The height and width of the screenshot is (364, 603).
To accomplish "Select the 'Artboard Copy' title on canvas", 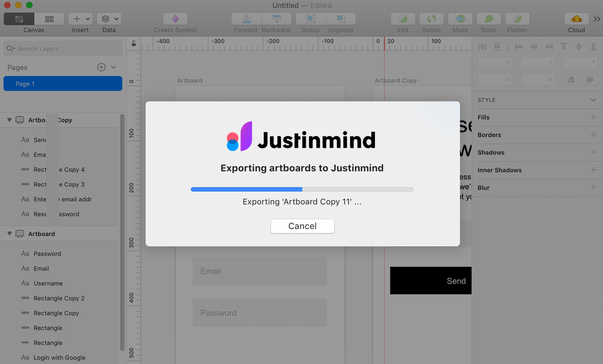I will [396, 81].
